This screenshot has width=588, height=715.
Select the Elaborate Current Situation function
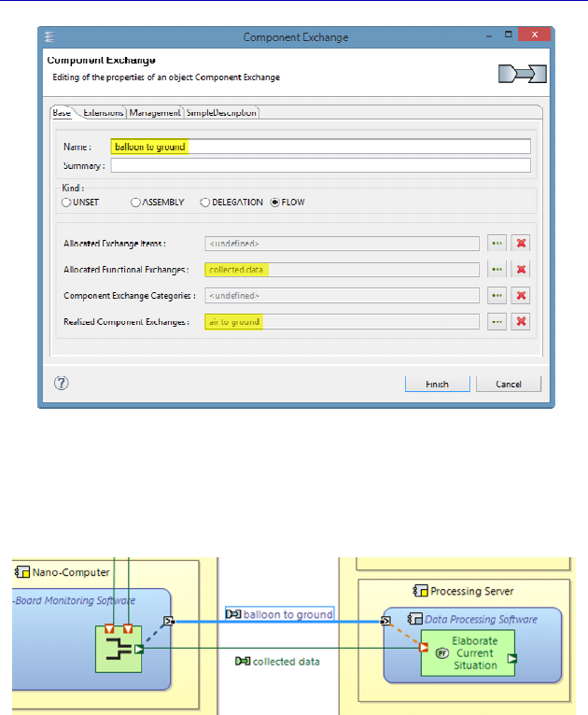468,653
